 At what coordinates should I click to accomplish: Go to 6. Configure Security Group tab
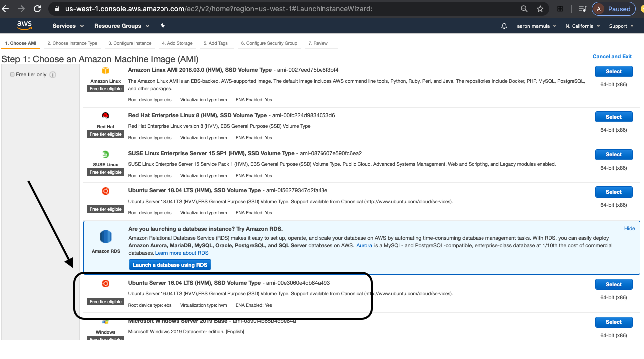tap(269, 43)
